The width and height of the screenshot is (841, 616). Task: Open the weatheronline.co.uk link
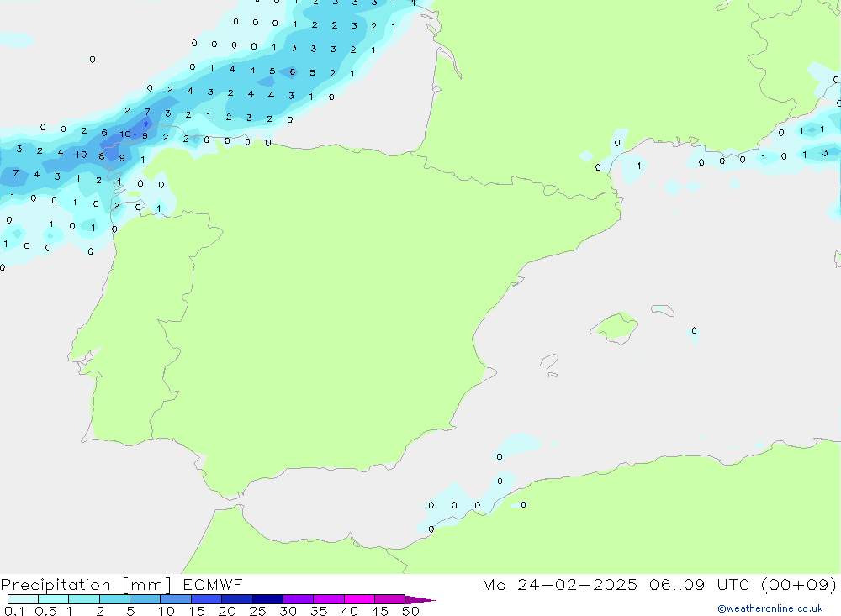pyautogui.click(x=770, y=608)
